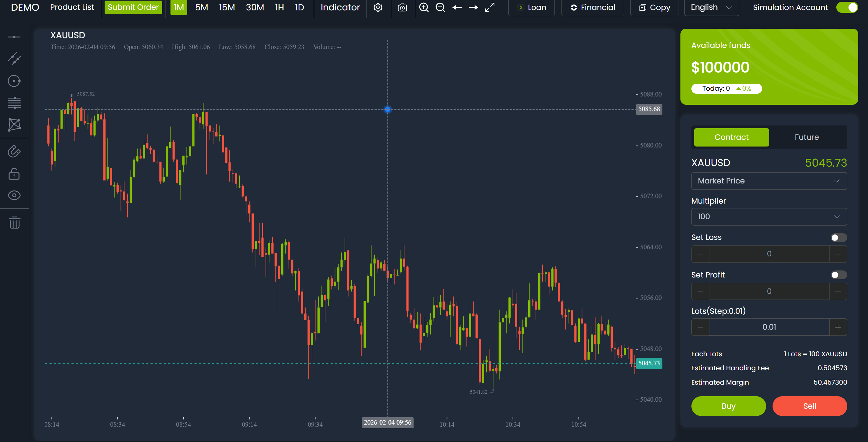
Task: Switch to the Future tab
Action: [806, 137]
